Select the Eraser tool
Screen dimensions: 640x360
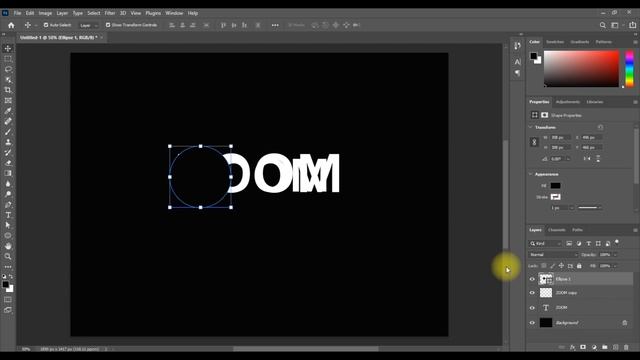pyautogui.click(x=8, y=163)
